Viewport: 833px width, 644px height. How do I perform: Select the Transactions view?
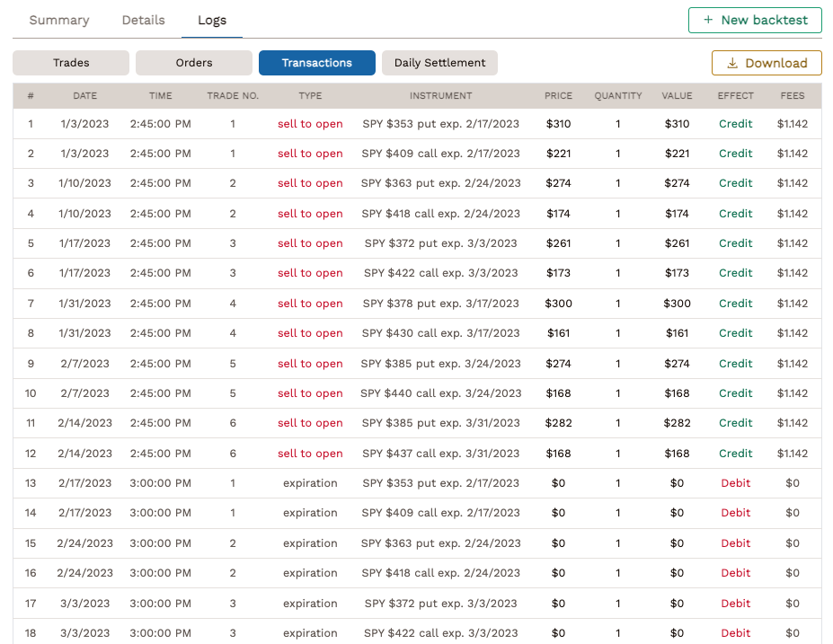tap(316, 63)
